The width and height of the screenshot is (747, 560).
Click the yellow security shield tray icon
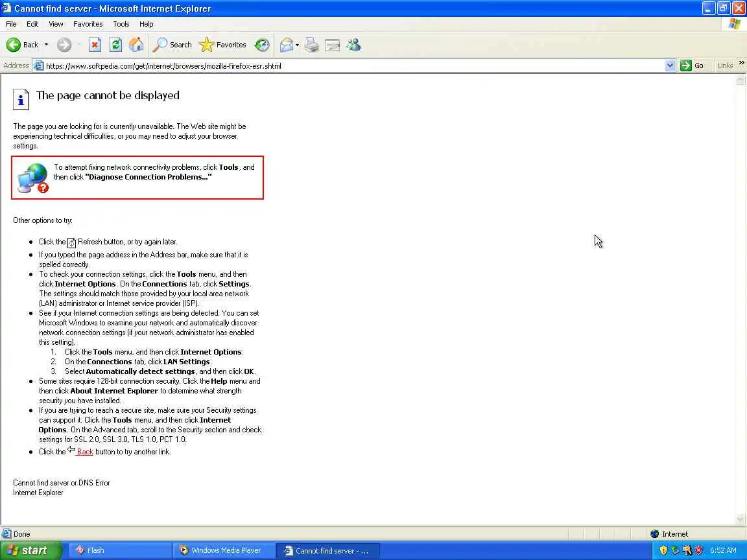point(663,550)
